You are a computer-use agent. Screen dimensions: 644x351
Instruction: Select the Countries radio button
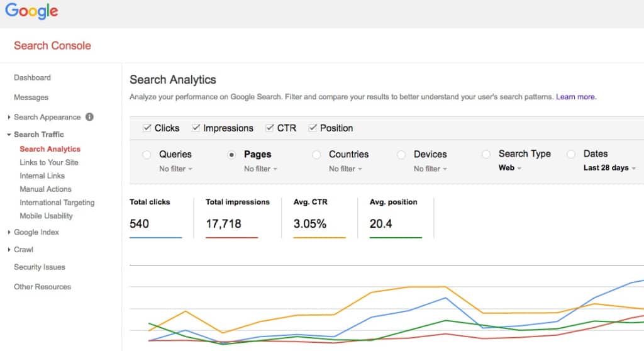316,155
